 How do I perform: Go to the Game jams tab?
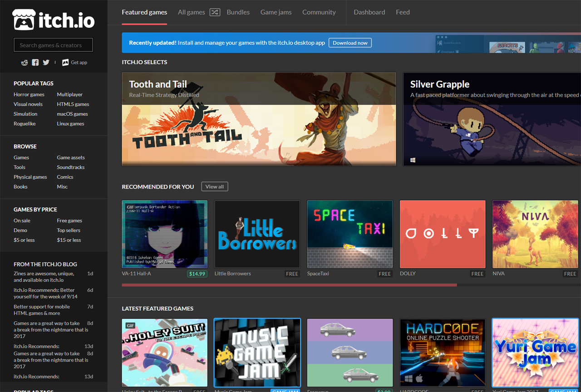coord(276,12)
